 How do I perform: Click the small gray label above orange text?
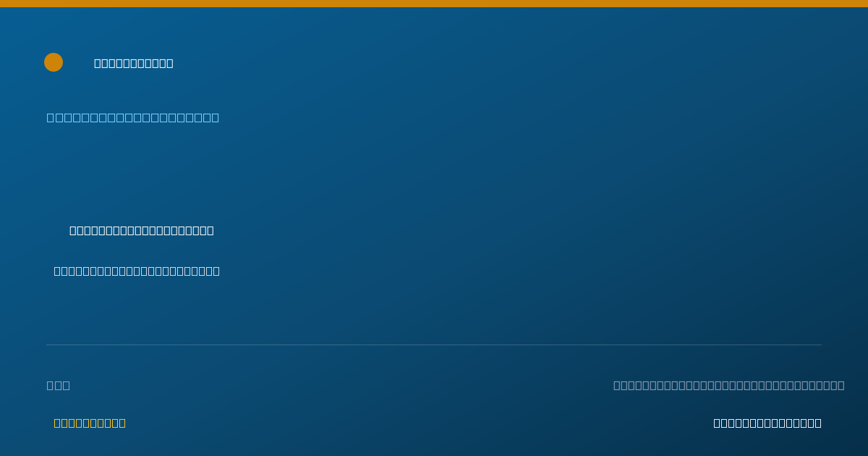(x=59, y=385)
